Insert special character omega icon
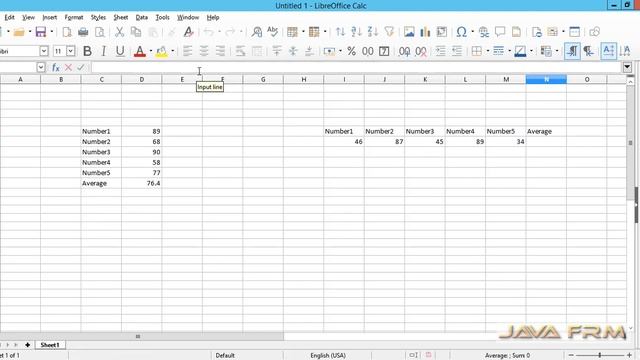The height and width of the screenshot is (360, 640). pyautogui.click(x=462, y=32)
